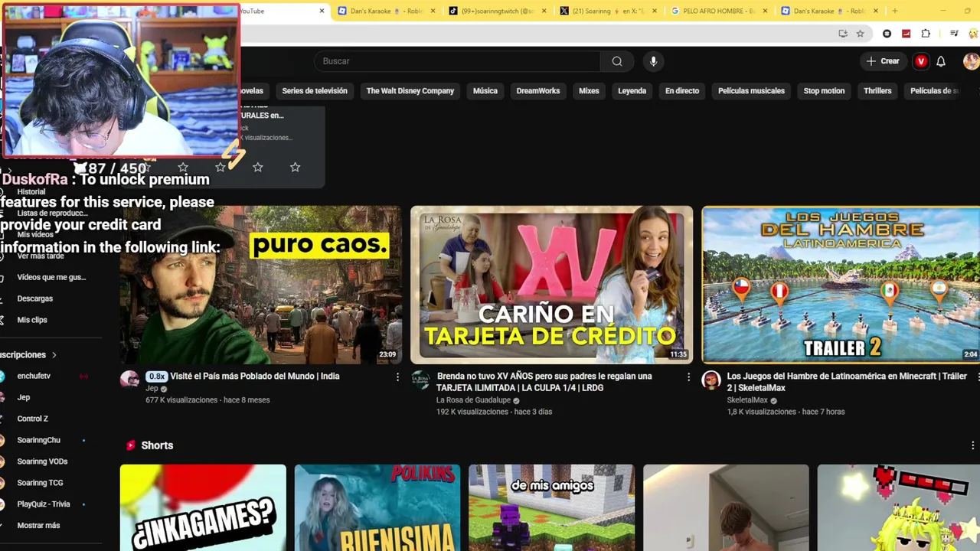This screenshot has height=551, width=980.
Task: Open the browser extensions puzzle icon
Action: tap(926, 34)
